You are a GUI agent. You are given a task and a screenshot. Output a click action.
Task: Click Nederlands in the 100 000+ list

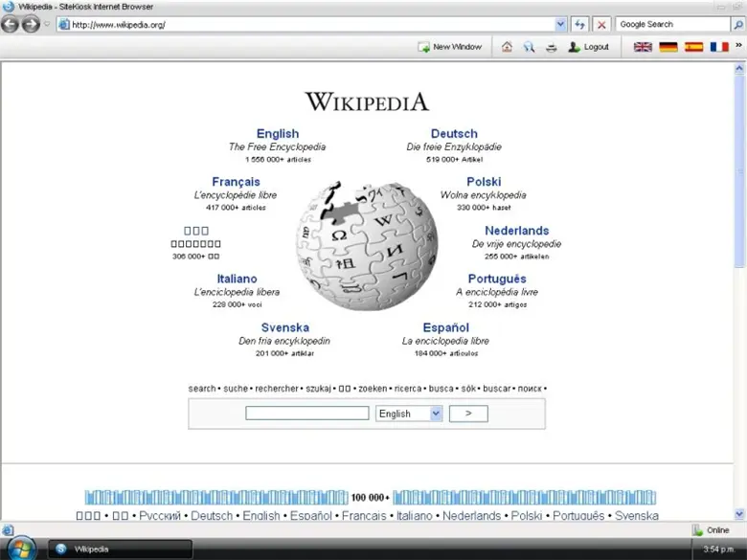coord(471,516)
